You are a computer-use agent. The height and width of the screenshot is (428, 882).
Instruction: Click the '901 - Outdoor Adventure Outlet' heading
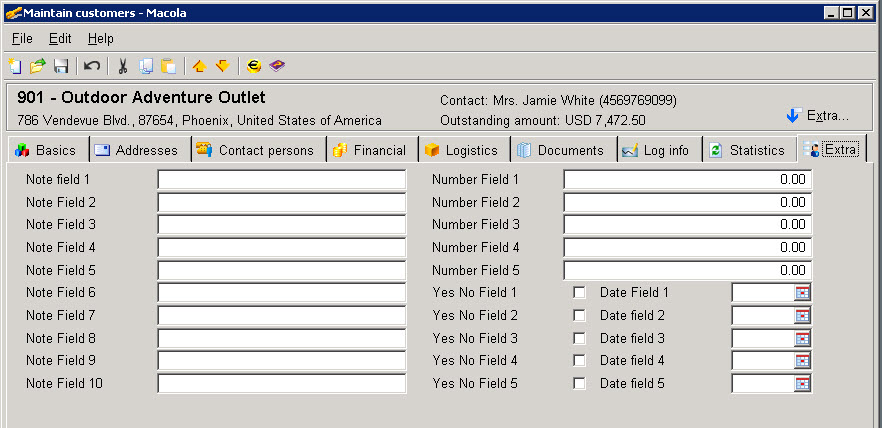141,97
